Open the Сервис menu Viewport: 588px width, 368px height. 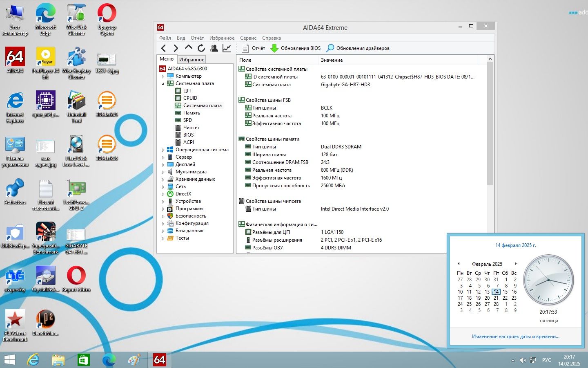pos(248,38)
